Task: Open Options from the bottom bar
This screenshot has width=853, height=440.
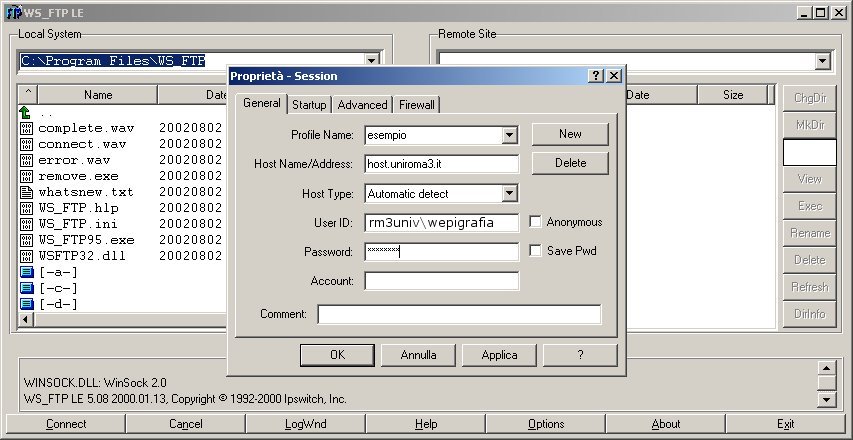Action: pos(546,424)
